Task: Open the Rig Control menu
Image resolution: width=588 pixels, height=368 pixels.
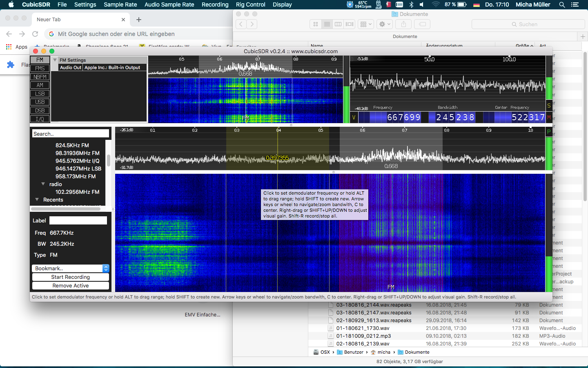Action: (251, 4)
